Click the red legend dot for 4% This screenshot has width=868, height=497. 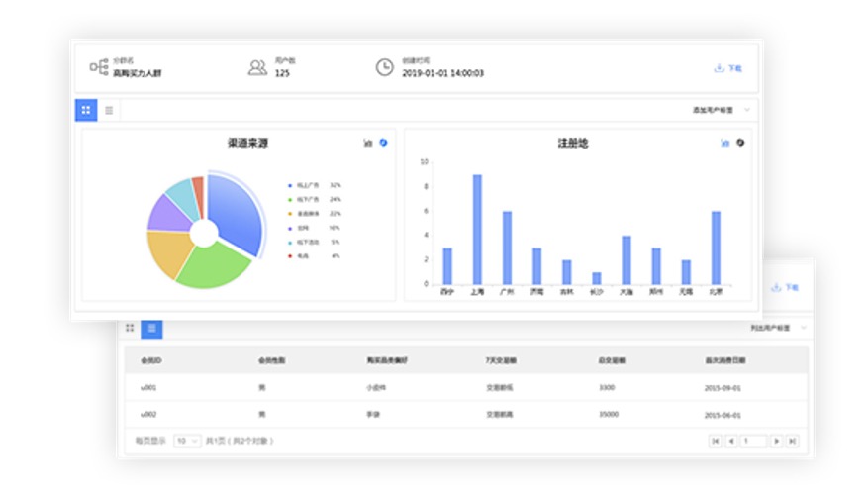point(290,256)
